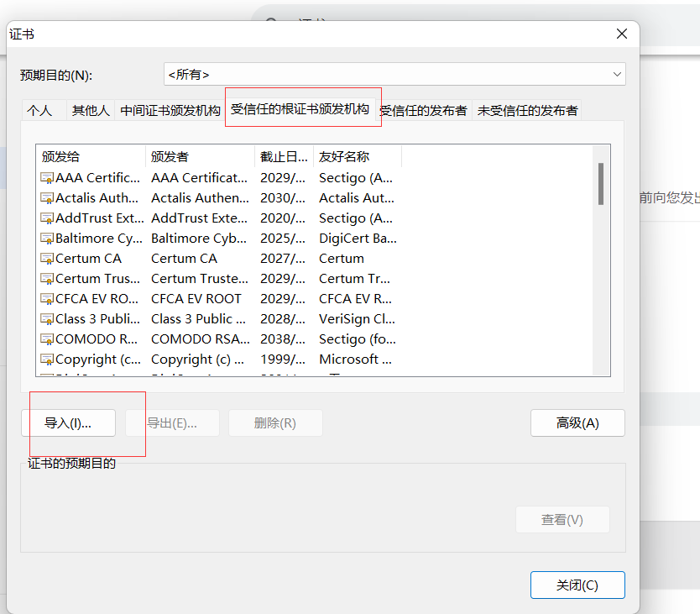Select the Actalis Auth... certificate icon
This screenshot has width=700, height=614.
coord(47,198)
